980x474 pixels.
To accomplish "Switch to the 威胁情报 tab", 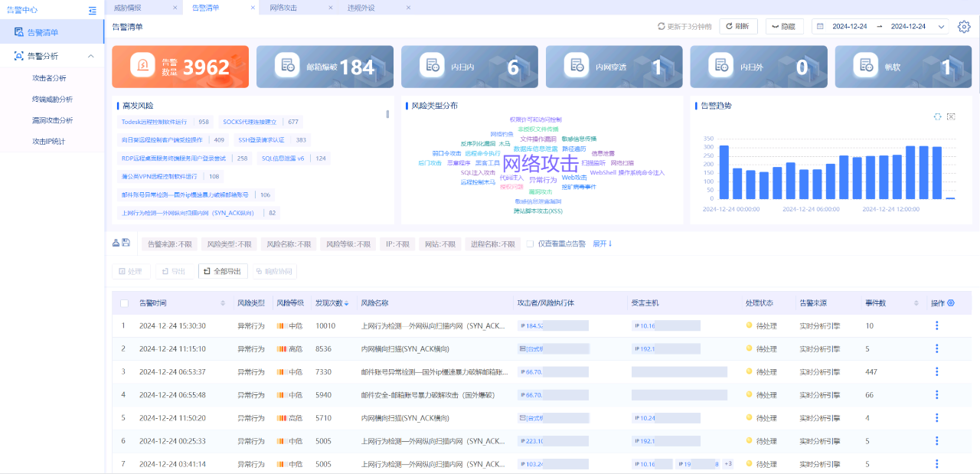I will pyautogui.click(x=127, y=7).
